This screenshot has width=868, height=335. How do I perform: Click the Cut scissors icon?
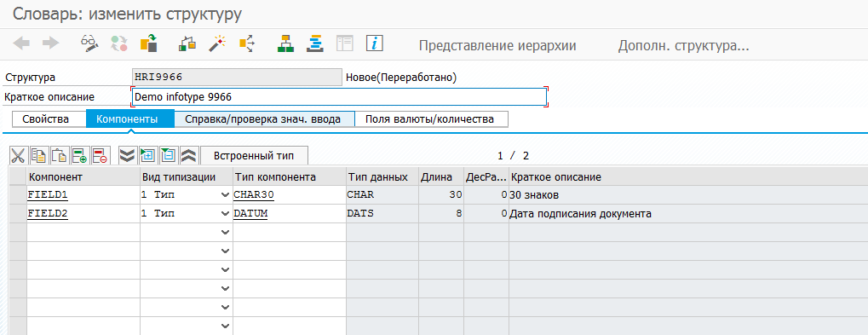tap(18, 156)
